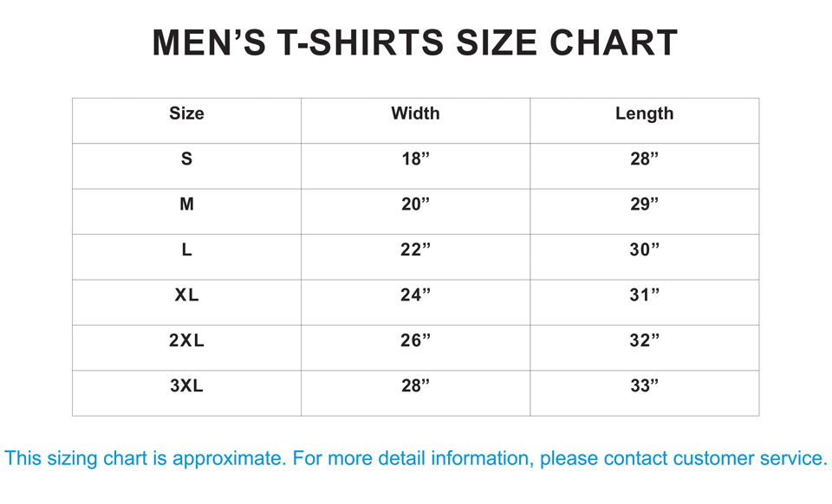Select the Length column header

coord(644,113)
